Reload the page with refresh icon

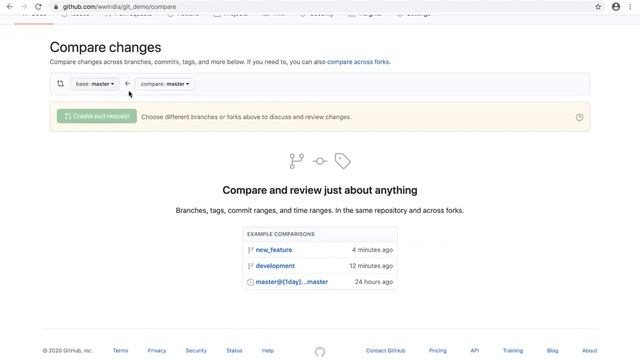tap(38, 7)
